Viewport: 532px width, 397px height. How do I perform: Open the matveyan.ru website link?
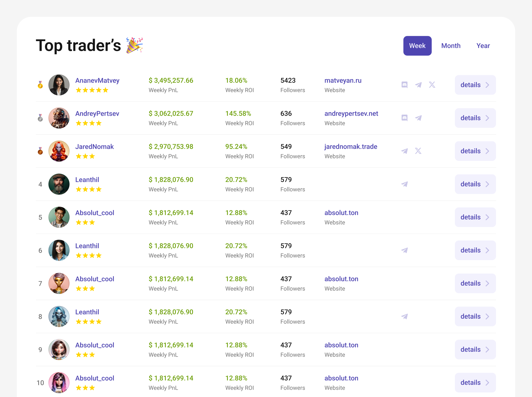click(343, 81)
